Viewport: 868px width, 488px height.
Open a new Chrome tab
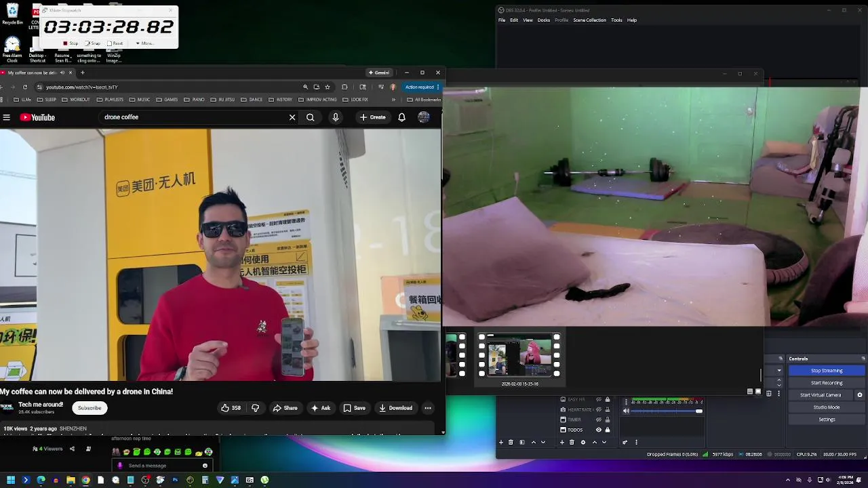point(82,73)
